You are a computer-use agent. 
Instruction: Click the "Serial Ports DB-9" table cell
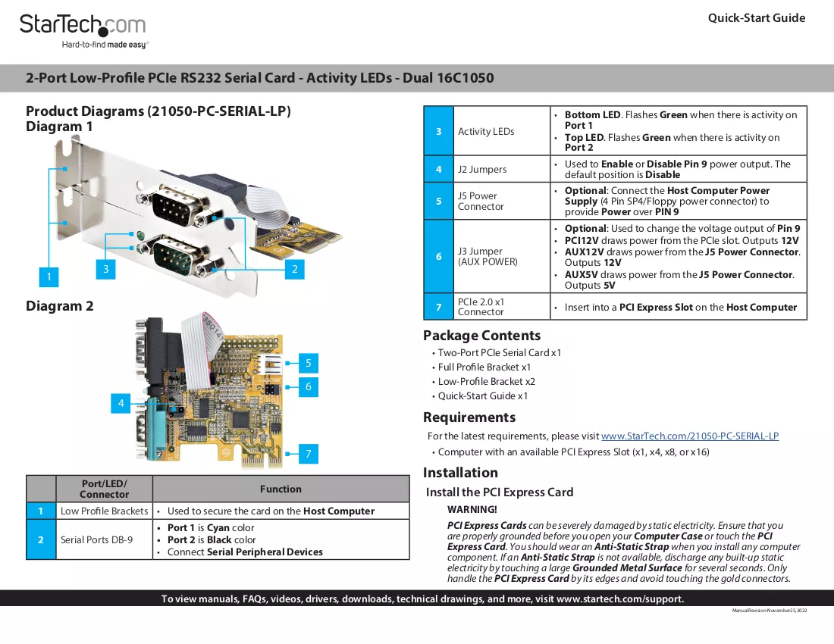(105, 540)
